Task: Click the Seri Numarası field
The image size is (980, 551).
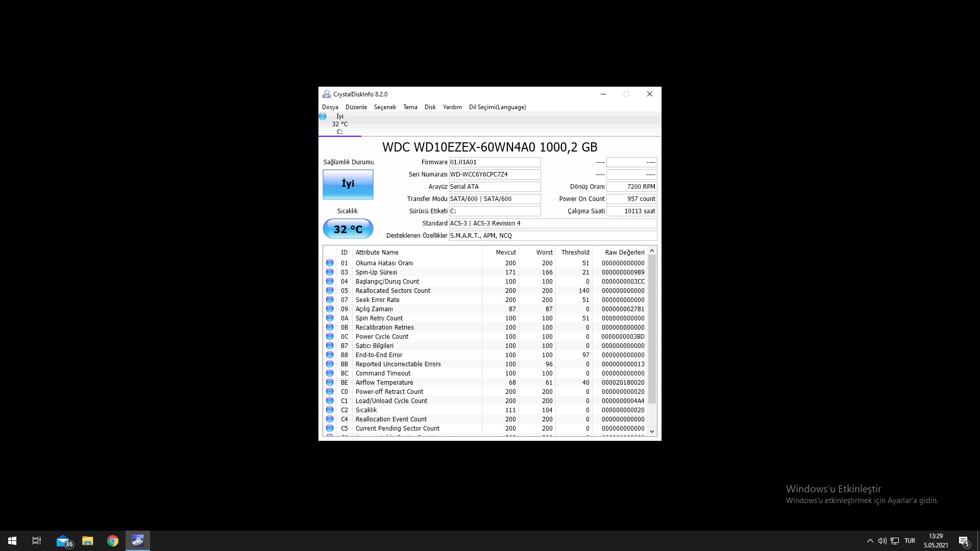Action: pos(494,174)
